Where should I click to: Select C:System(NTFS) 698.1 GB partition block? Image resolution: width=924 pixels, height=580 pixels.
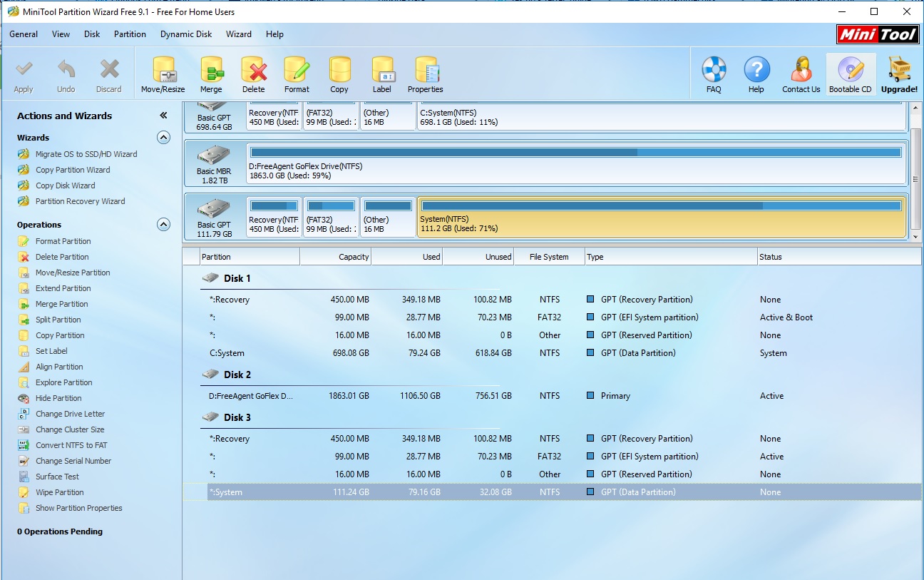point(661,116)
